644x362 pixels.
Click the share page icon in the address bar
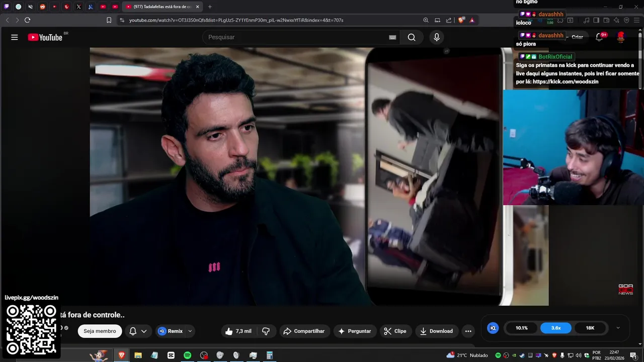pyautogui.click(x=449, y=20)
